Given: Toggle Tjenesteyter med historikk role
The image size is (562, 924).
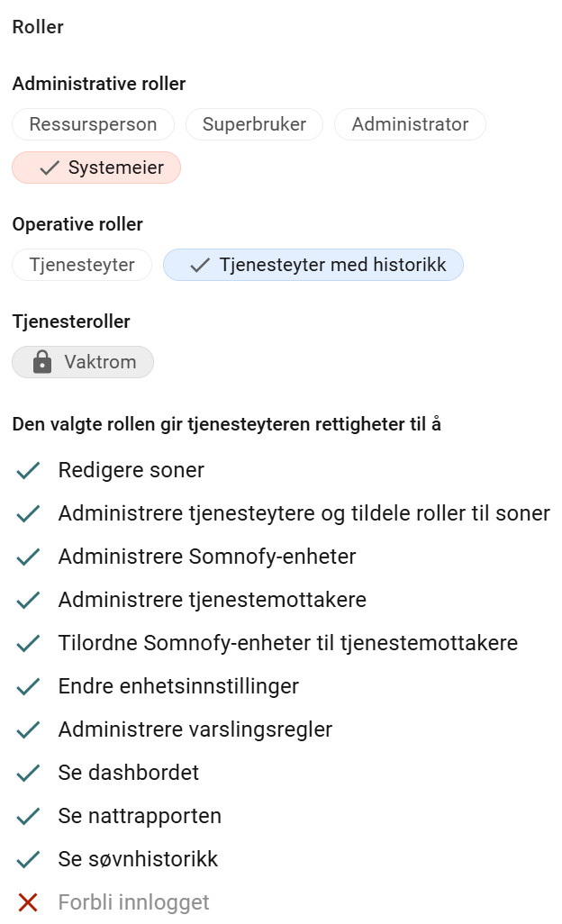Looking at the screenshot, I should tap(313, 265).
